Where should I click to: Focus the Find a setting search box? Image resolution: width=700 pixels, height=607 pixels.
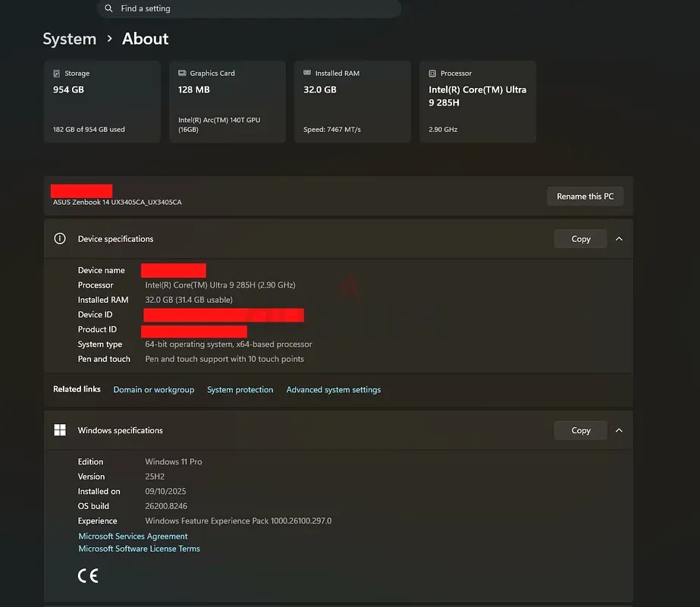click(250, 8)
